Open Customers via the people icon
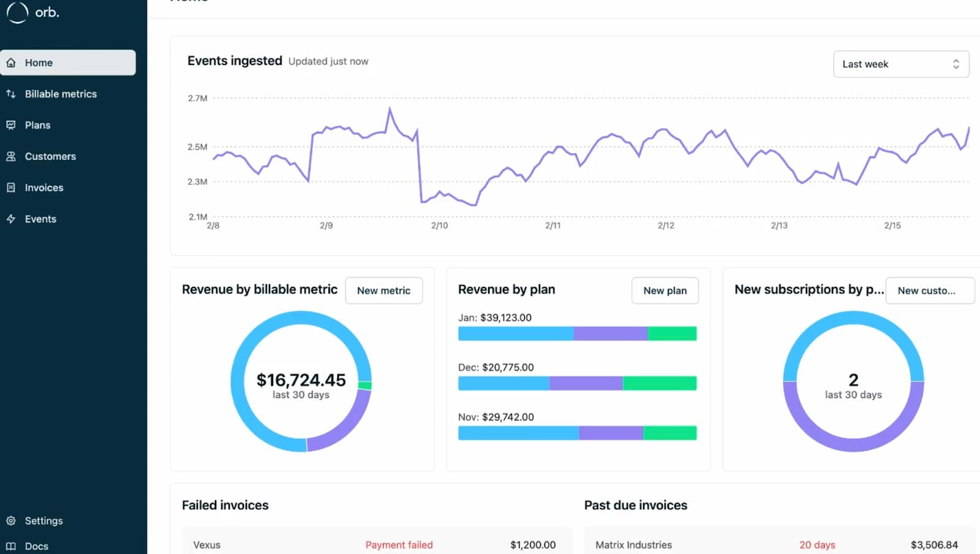980x554 pixels. click(11, 156)
